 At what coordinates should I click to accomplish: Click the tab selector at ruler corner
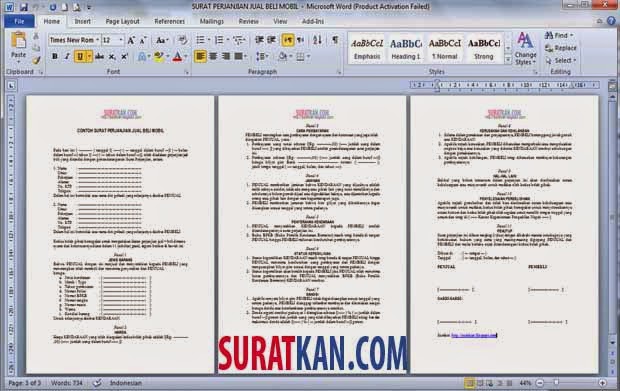tap(11, 85)
